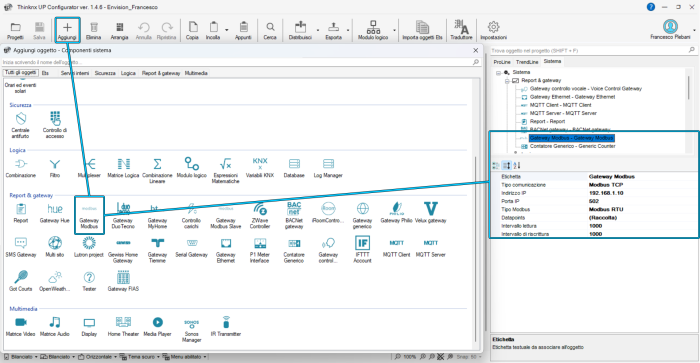Select the Centrale antifurto object
700x363 pixels.
tap(21, 125)
